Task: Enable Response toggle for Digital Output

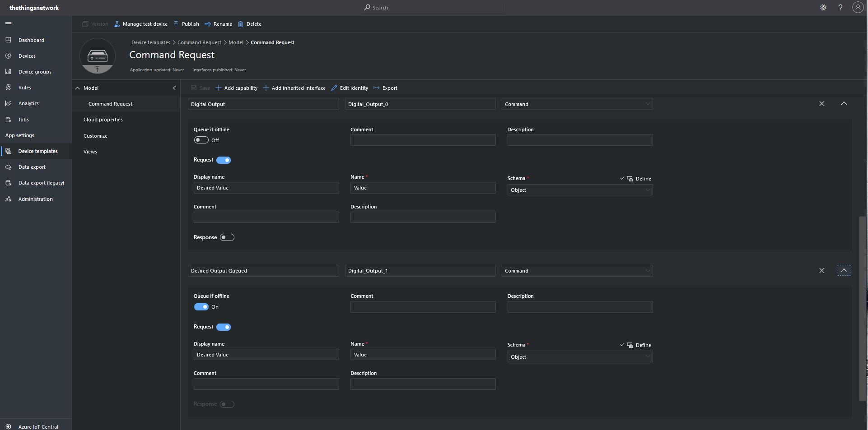Action: (x=227, y=237)
